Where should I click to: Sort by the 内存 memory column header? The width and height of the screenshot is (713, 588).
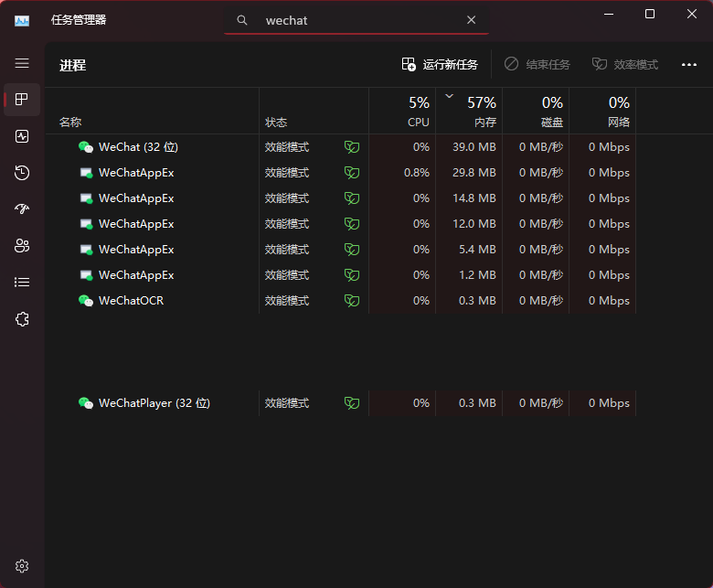pyautogui.click(x=469, y=111)
